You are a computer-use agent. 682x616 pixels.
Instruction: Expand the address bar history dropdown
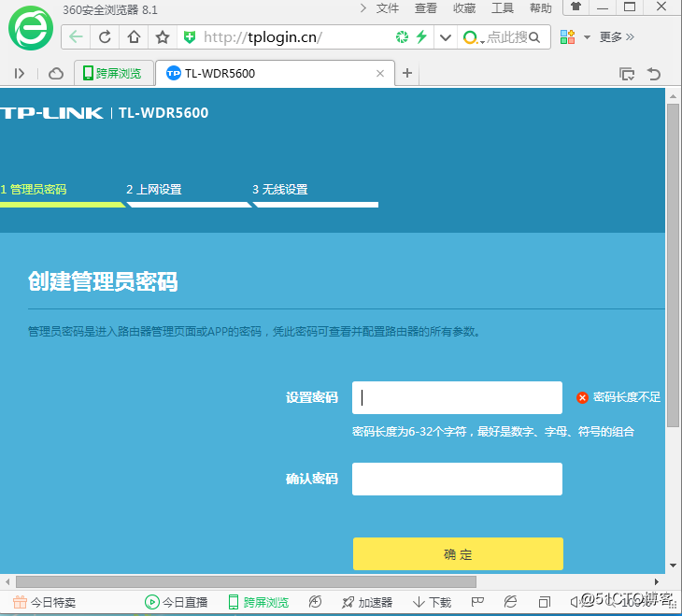[445, 37]
